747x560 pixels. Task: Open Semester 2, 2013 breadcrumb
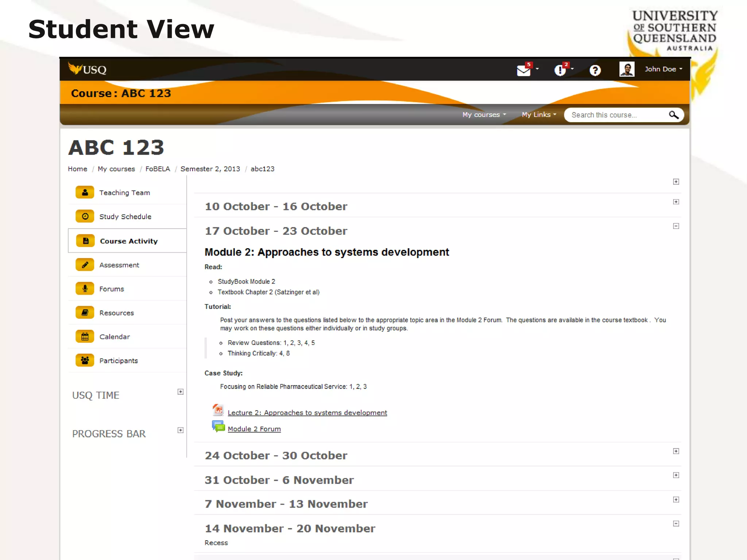(x=210, y=169)
